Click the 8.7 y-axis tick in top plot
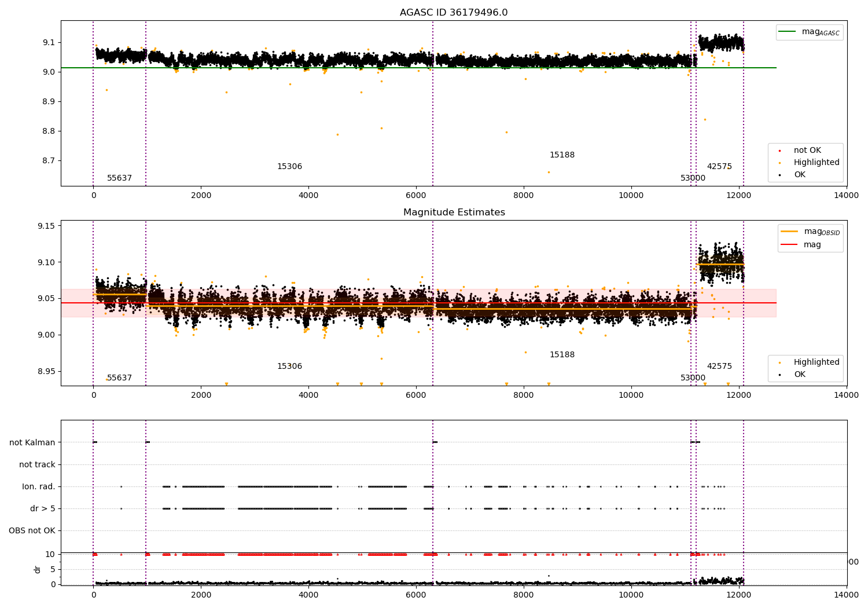Viewport: 868px width, 608px height. point(49,160)
